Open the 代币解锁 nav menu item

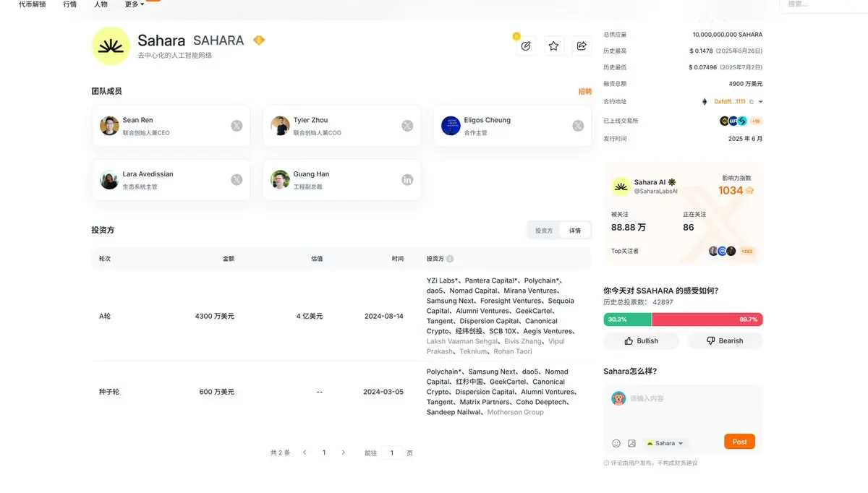(33, 4)
